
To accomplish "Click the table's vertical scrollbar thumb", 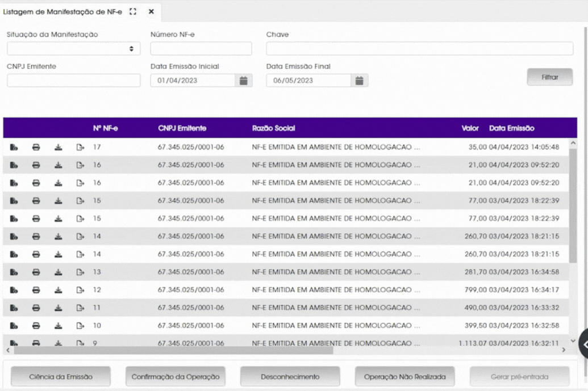I will (573, 205).
